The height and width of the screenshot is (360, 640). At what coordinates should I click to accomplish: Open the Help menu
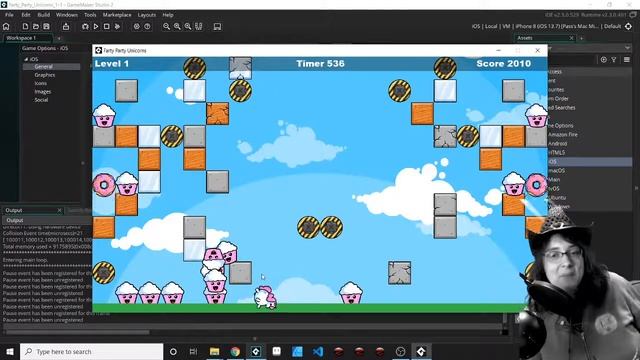[168, 15]
